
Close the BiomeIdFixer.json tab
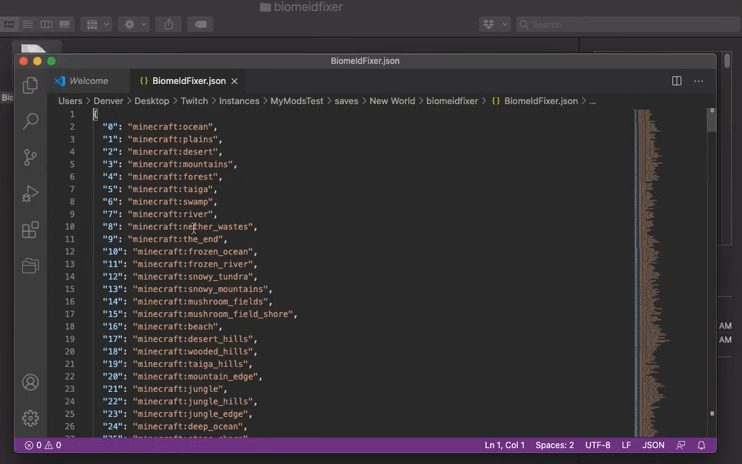[x=234, y=81]
